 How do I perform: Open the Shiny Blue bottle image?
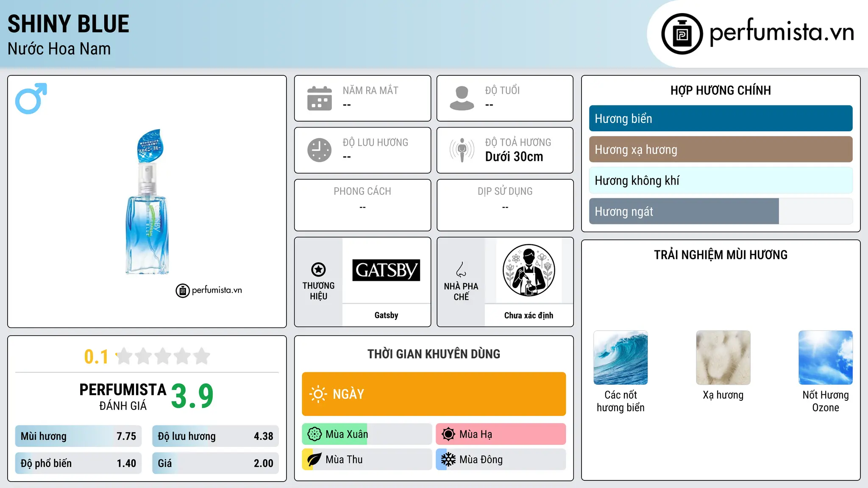pos(147,202)
